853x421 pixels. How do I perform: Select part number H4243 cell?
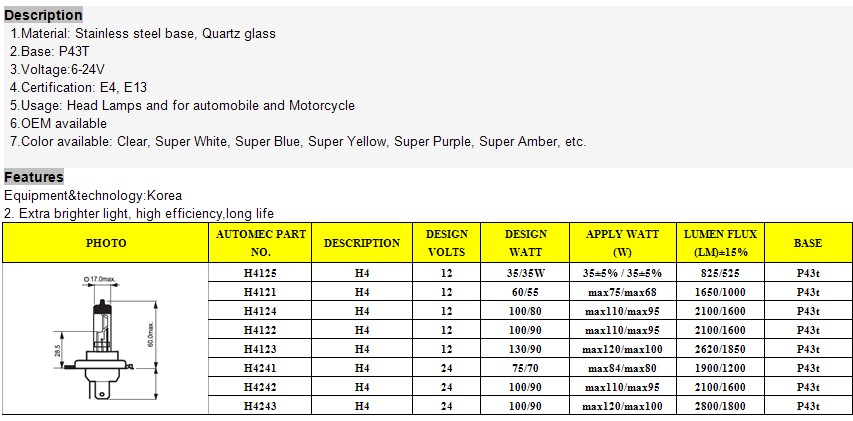(x=260, y=406)
